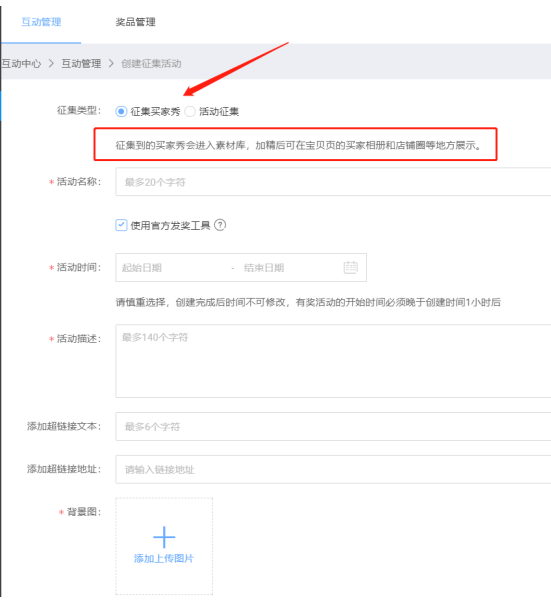Focus the 添加超链接文本 input field
Image resolution: width=551 pixels, height=613 pixels.
(333, 427)
